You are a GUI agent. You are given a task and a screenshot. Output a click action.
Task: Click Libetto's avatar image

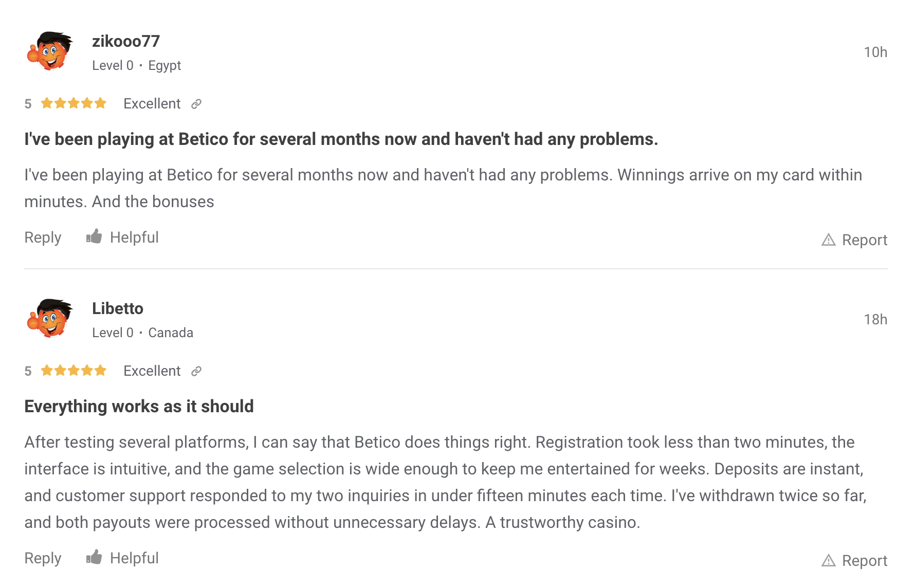coord(50,319)
